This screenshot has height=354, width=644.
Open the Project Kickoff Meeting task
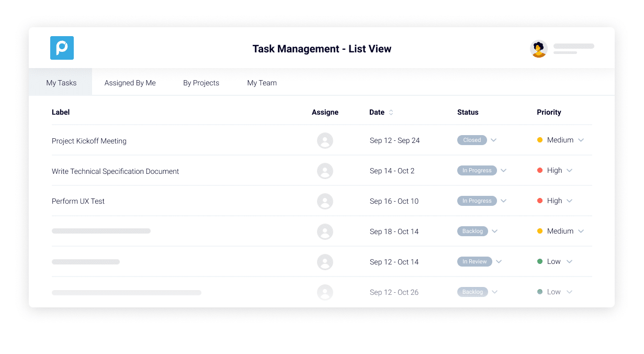tap(89, 141)
